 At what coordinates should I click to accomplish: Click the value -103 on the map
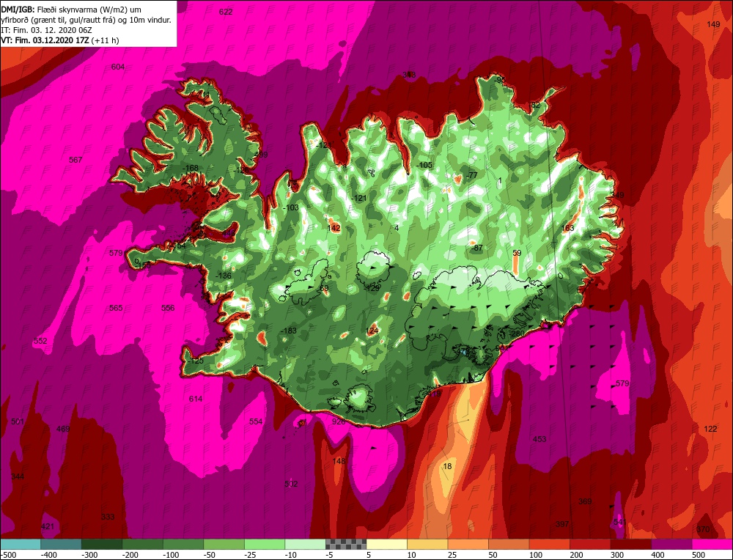tap(290, 207)
